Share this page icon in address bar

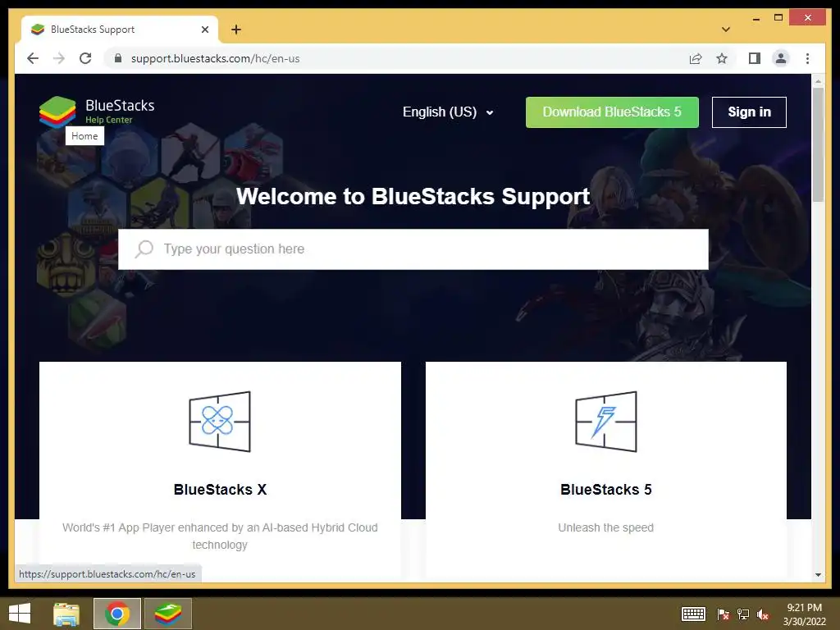[696, 58]
